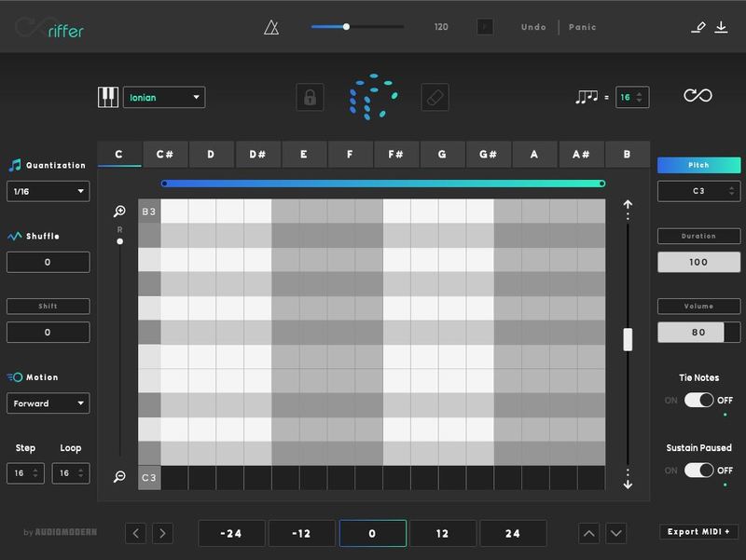Zoom in with the magnifier plus icon
Viewport: 746px width, 560px height.
119,212
